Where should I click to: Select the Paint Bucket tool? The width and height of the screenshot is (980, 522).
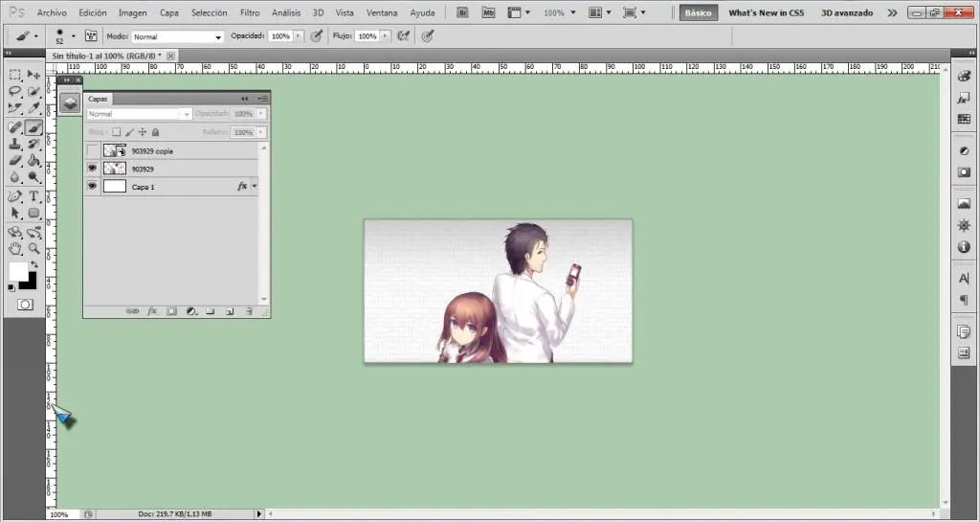pos(33,161)
